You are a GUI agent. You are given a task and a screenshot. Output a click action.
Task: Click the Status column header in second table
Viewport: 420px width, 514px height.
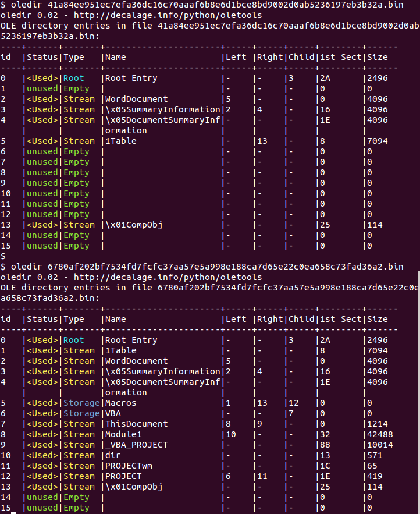[x=42, y=319]
